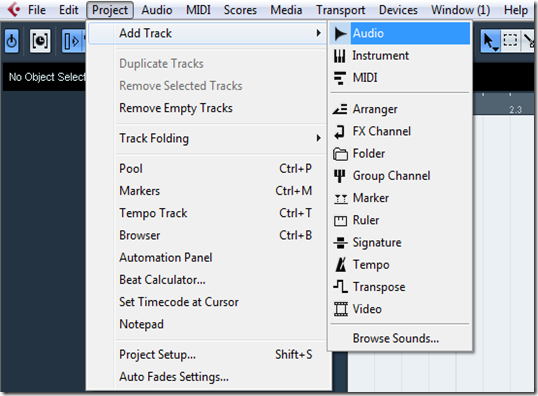Image resolution: width=538 pixels, height=396 pixels.
Task: Add a Ruler track
Action: point(400,220)
